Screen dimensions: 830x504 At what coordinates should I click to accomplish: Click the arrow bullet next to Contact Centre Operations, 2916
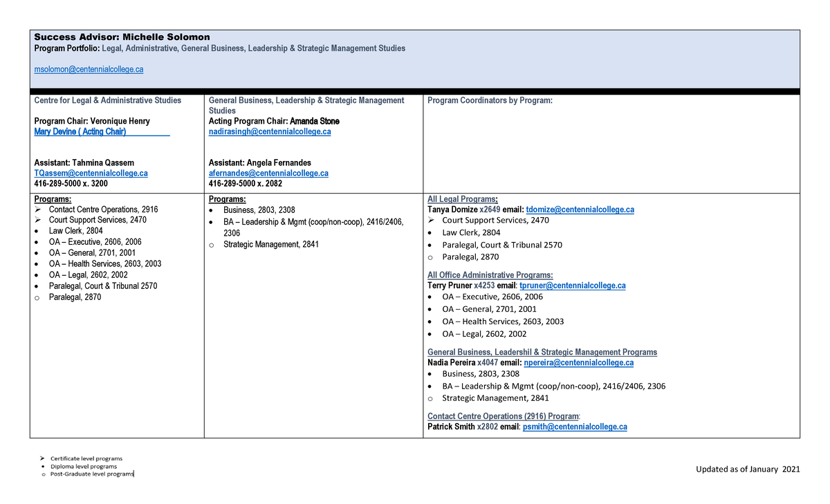[39, 209]
